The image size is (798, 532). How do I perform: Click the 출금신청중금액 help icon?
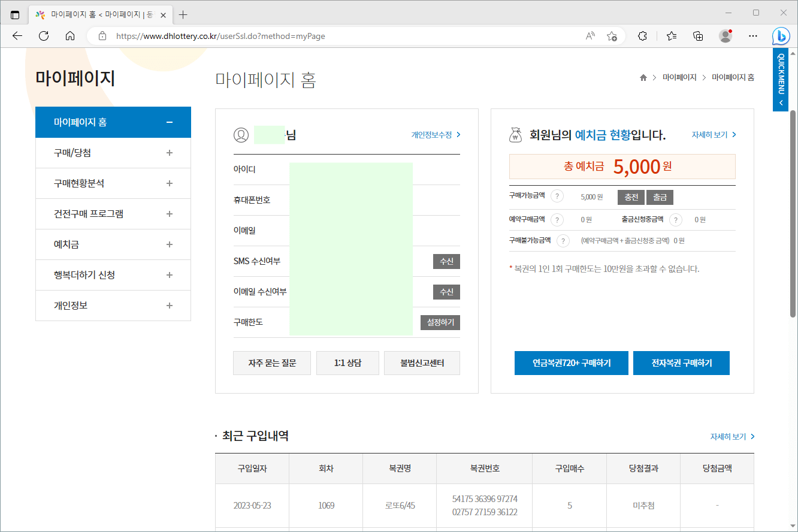coord(675,220)
